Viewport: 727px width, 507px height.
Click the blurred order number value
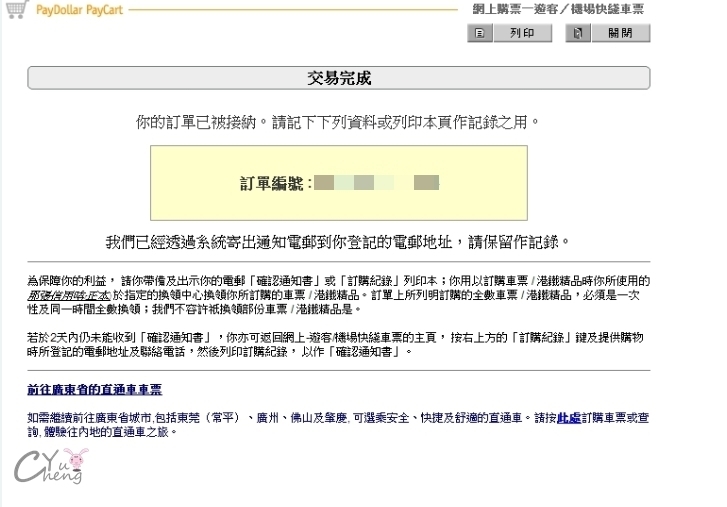point(377,183)
